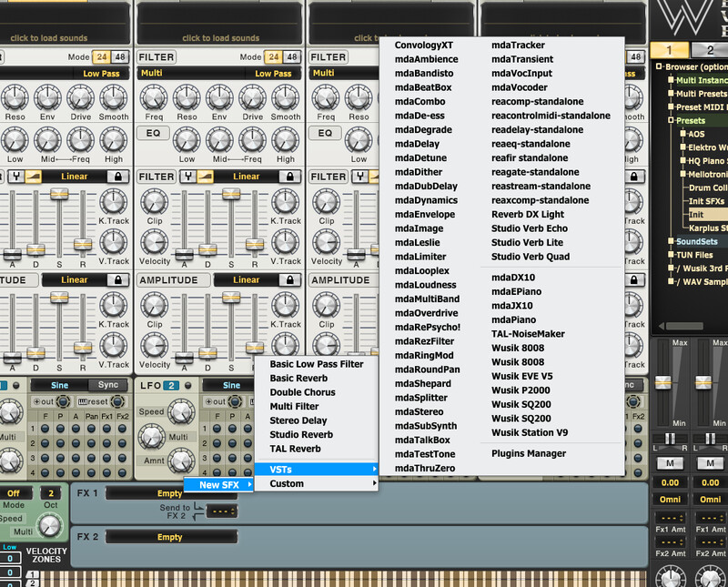Choose Stereo Delay from the SFX menu

pos(316,420)
